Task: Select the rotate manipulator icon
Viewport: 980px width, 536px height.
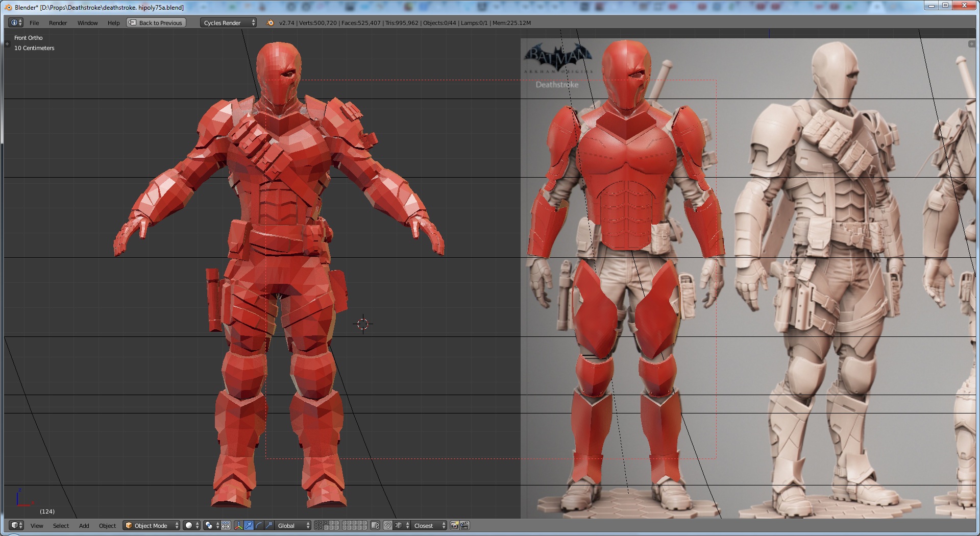Action: (x=259, y=526)
